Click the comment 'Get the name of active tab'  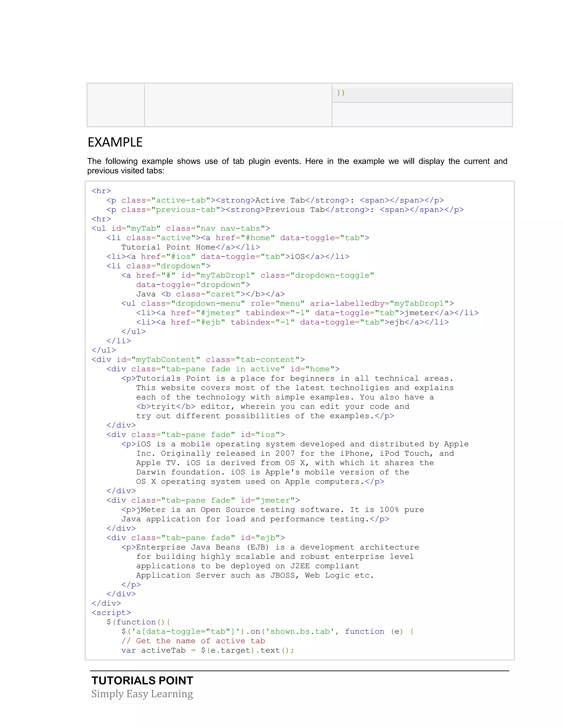pyautogui.click(x=200, y=641)
